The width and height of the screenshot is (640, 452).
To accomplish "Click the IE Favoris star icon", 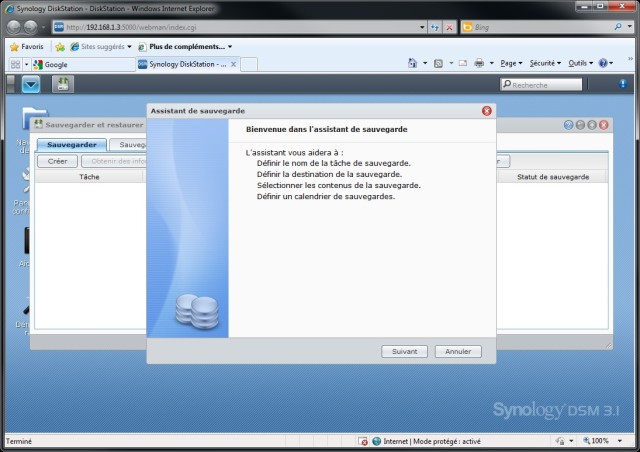I will point(15,46).
